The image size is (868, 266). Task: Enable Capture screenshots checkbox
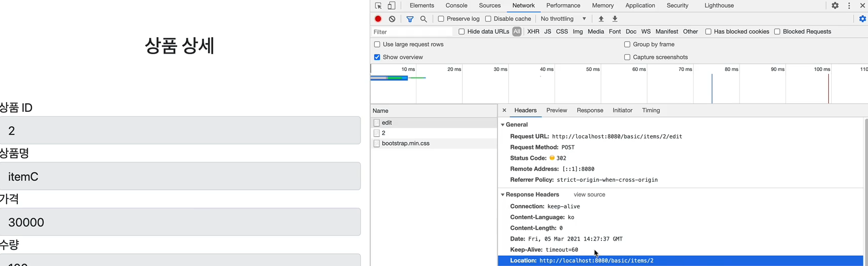[627, 57]
